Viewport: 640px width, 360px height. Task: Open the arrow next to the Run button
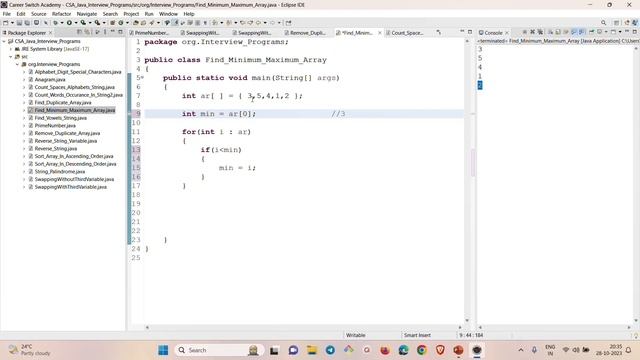pyautogui.click(x=76, y=23)
